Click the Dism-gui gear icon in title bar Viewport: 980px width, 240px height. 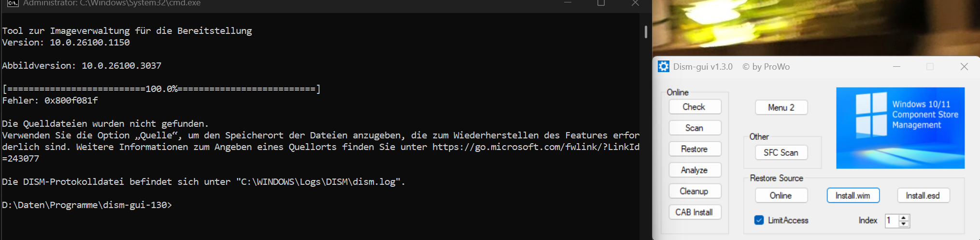pyautogui.click(x=664, y=66)
